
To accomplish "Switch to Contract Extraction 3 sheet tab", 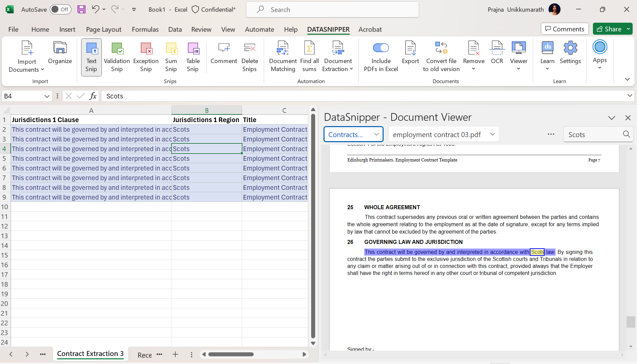I will 90,354.
